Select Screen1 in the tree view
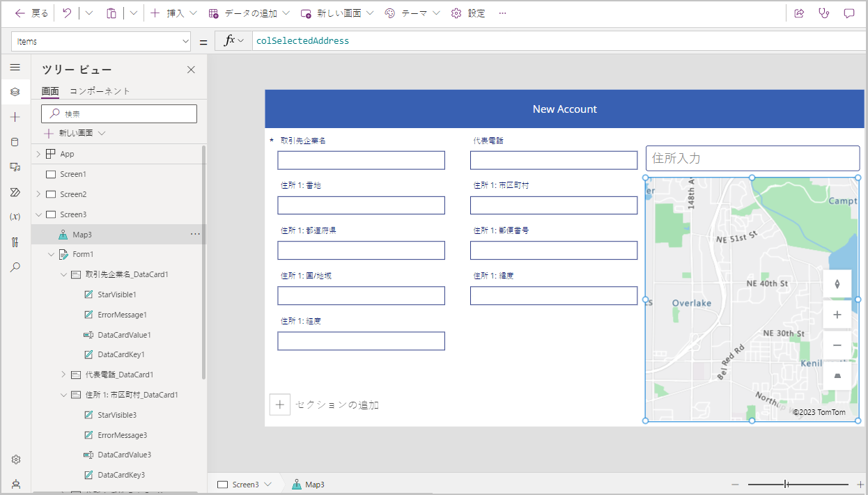 coord(73,174)
